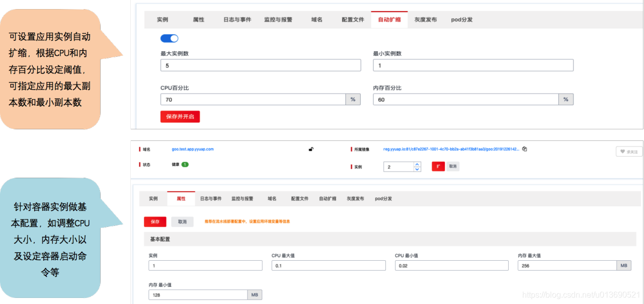
Task: Open 灰度发布 tab in the lower panel
Action: 355,199
